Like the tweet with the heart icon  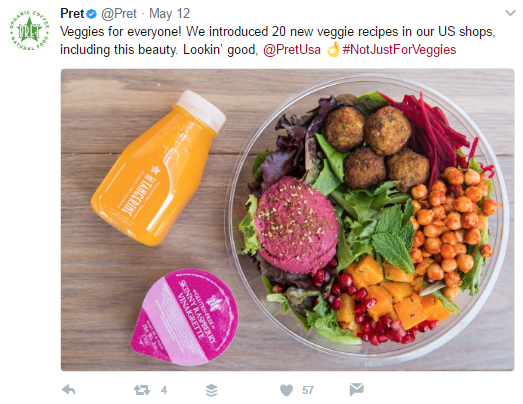[286, 390]
